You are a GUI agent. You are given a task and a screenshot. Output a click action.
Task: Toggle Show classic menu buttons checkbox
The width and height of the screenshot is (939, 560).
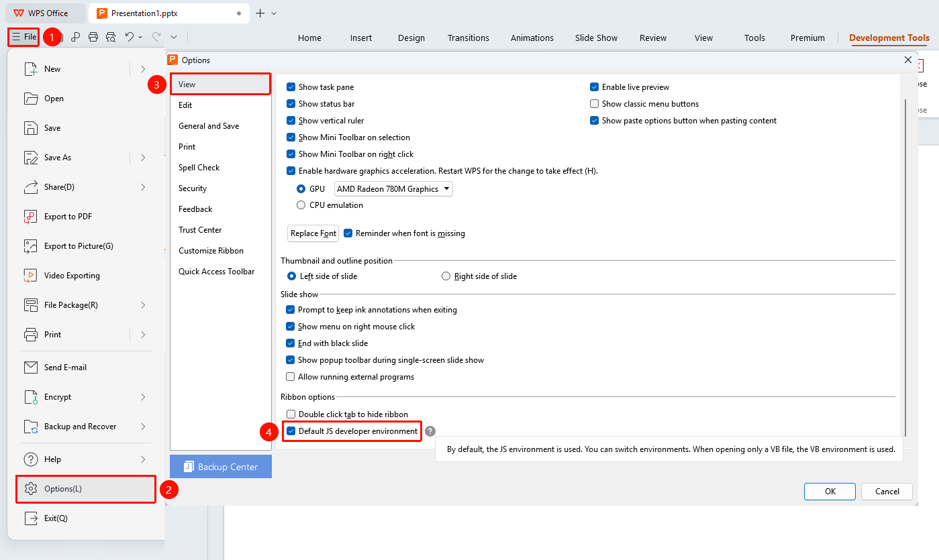594,104
